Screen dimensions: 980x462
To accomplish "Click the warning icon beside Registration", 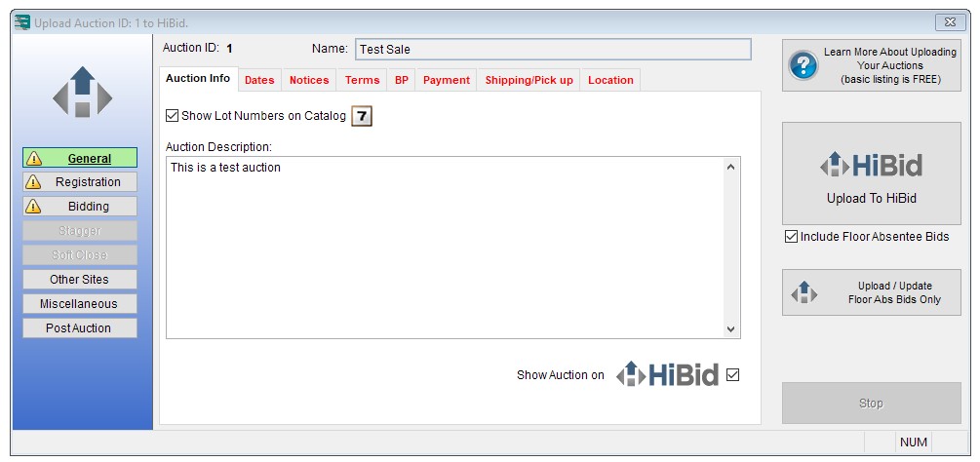I will 32,182.
